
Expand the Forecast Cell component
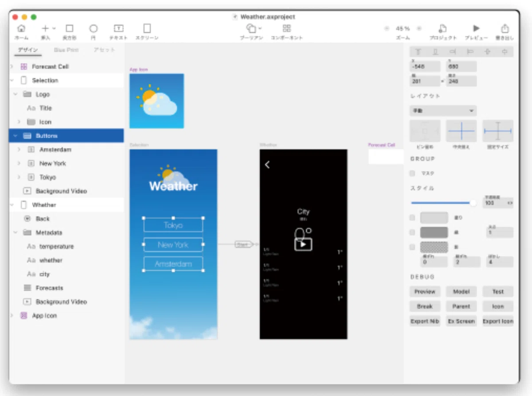tap(12, 67)
